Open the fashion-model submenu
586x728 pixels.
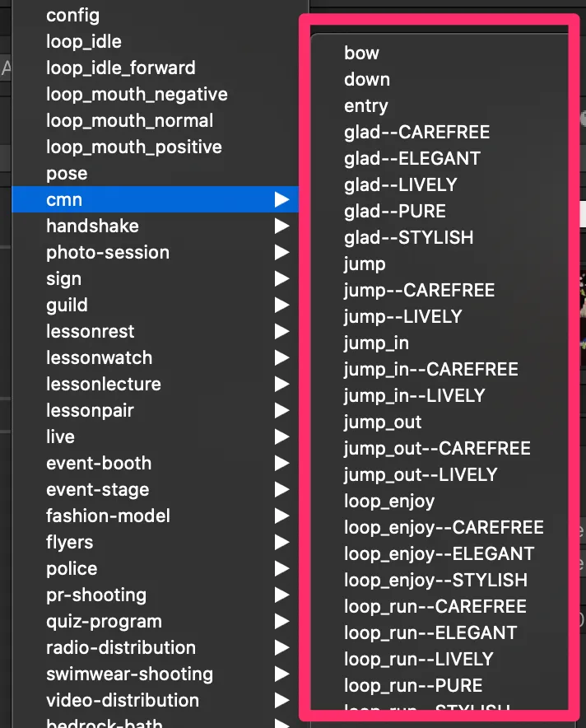(108, 516)
